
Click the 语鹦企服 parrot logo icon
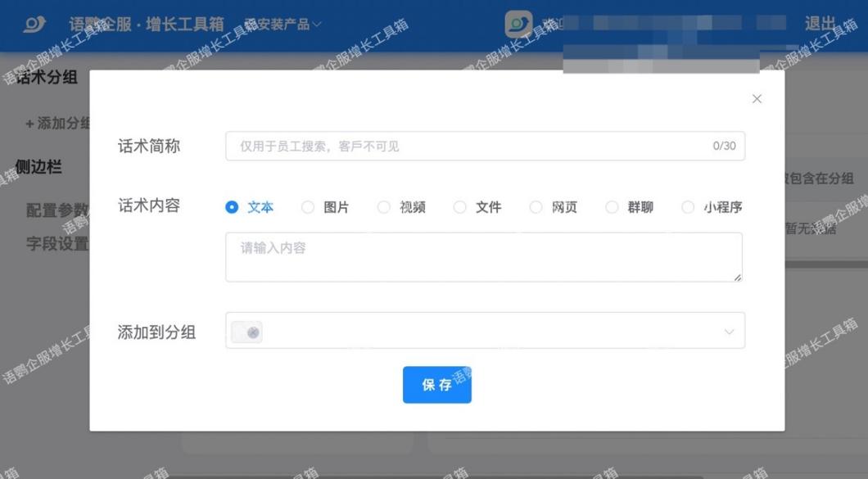[34, 24]
